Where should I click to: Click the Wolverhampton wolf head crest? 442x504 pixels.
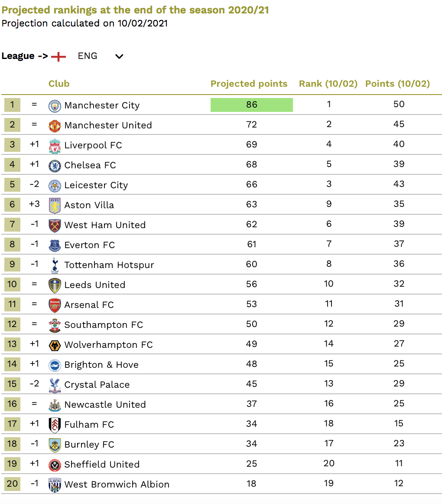pos(55,345)
